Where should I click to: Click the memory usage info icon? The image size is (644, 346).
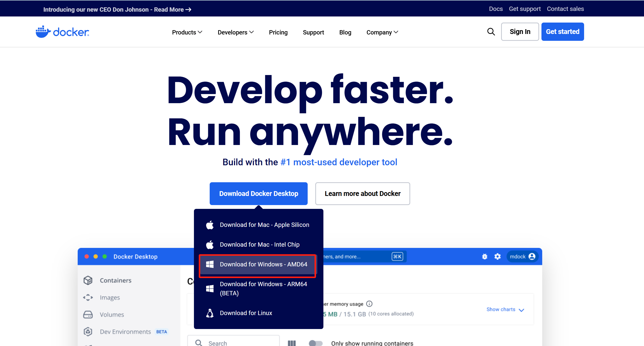(369, 304)
